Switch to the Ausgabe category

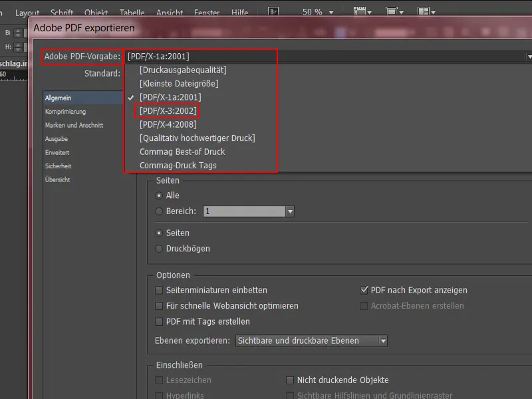[x=57, y=139]
